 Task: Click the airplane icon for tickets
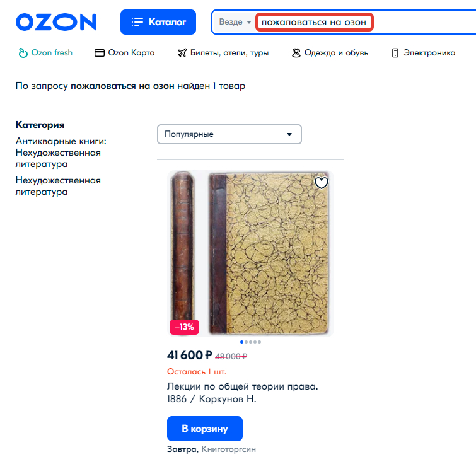182,53
